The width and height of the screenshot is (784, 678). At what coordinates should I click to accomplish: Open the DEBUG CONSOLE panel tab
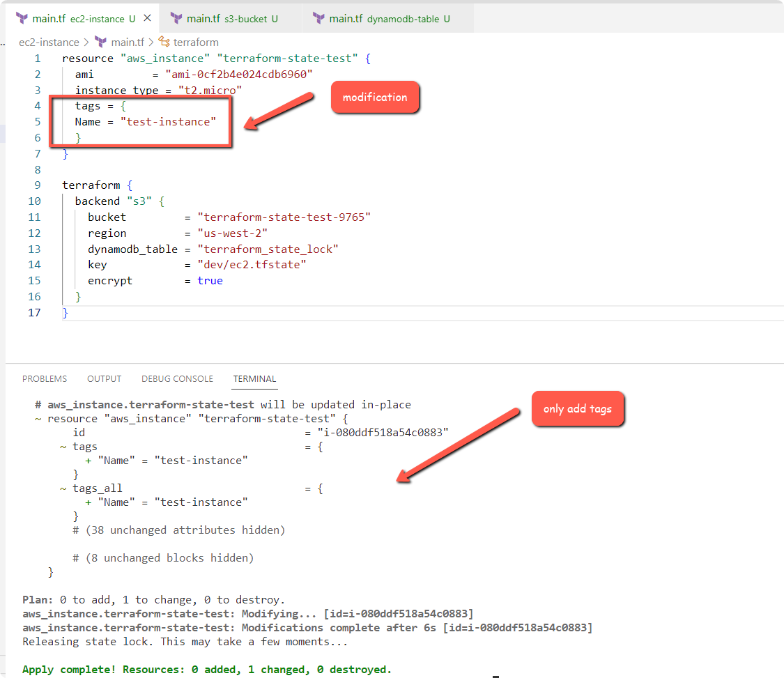tap(177, 378)
